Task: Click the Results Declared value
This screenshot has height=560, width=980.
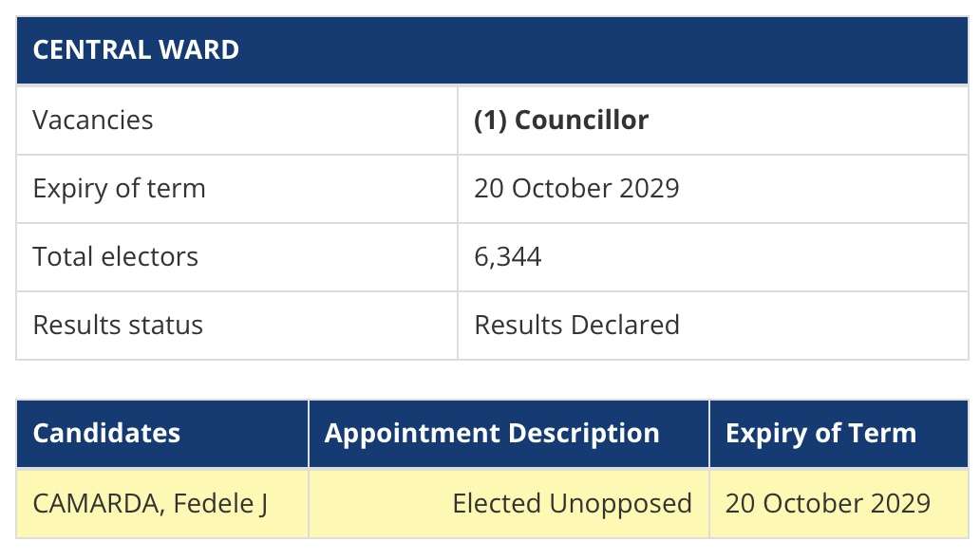Action: [576, 325]
